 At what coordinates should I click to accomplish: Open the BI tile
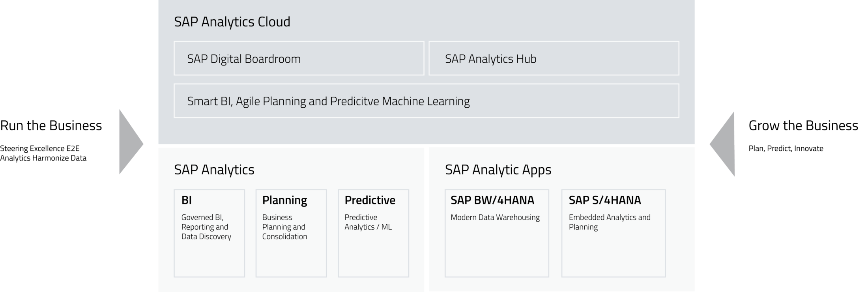tap(210, 233)
